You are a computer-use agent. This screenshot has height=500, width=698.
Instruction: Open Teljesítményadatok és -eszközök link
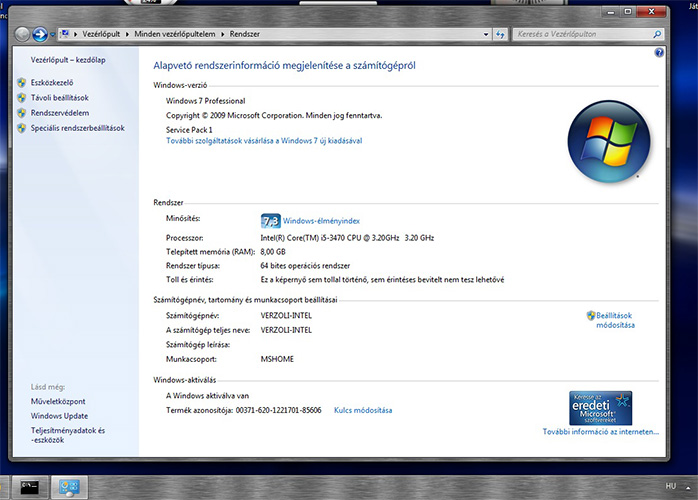tap(68, 435)
